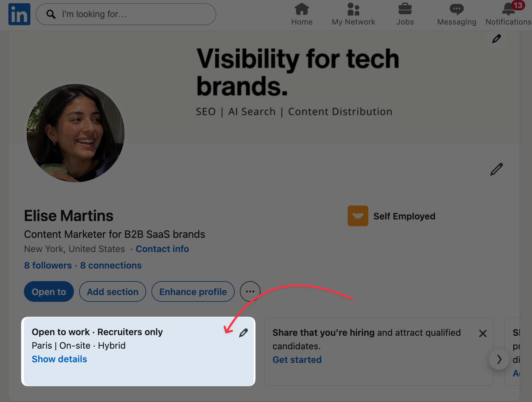Viewport: 532px width, 402px height.
Task: Click the headline "Content Marketer for B2B SaaS brands"
Action: point(115,234)
